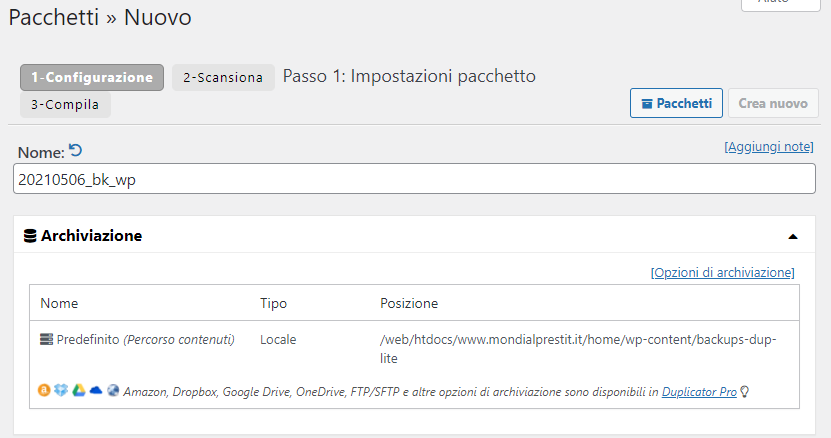Image resolution: width=831 pixels, height=438 pixels.
Task: Open Opzioni di archiviazione link
Action: 722,272
